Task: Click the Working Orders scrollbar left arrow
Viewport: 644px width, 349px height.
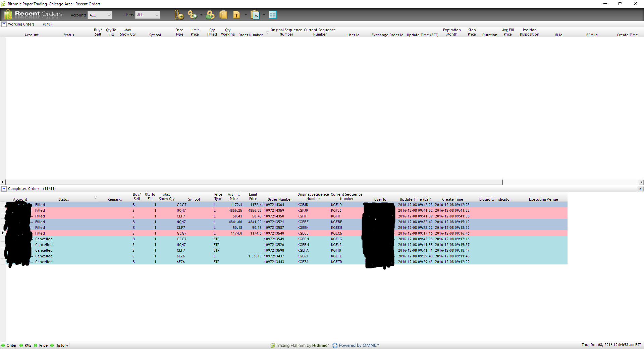Action: (x=3, y=182)
